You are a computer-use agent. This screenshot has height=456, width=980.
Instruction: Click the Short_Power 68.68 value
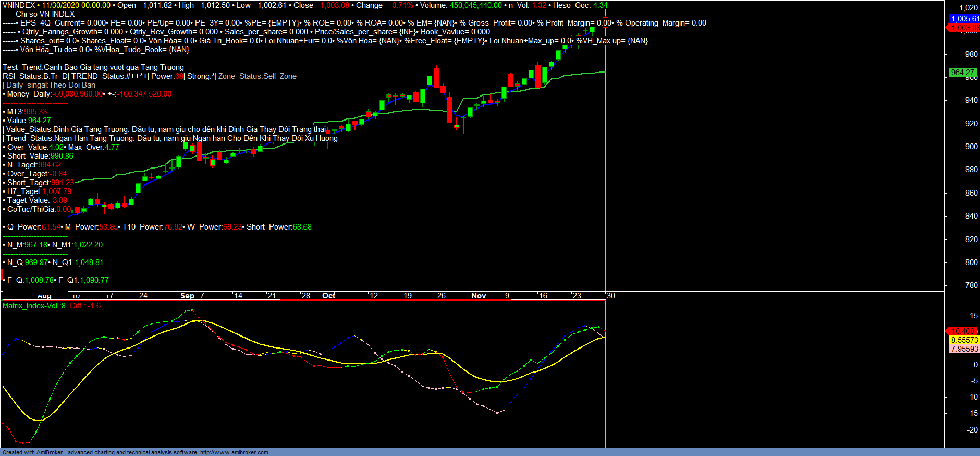click(x=302, y=227)
